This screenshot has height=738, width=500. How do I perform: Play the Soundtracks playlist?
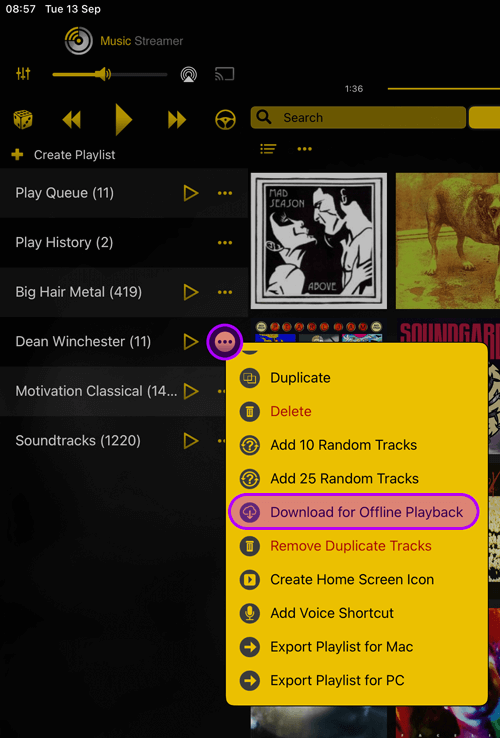coord(191,441)
